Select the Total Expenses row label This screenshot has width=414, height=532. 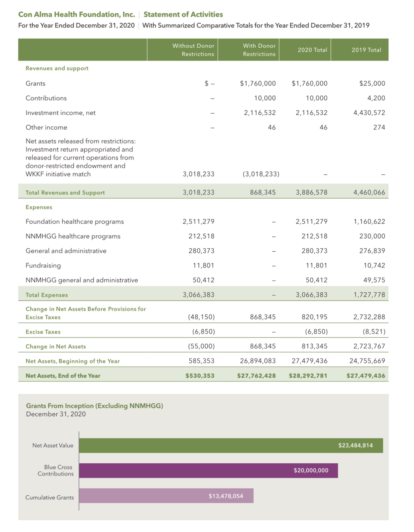click(47, 295)
